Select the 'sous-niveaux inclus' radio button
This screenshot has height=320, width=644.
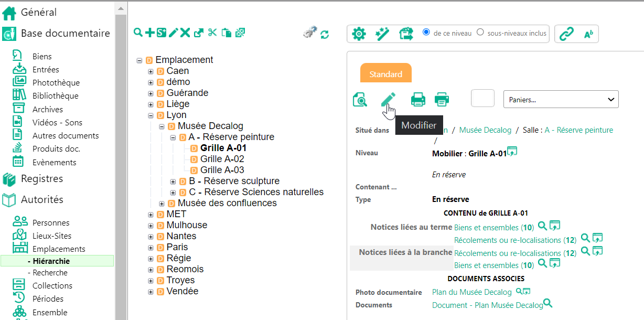[x=480, y=32]
